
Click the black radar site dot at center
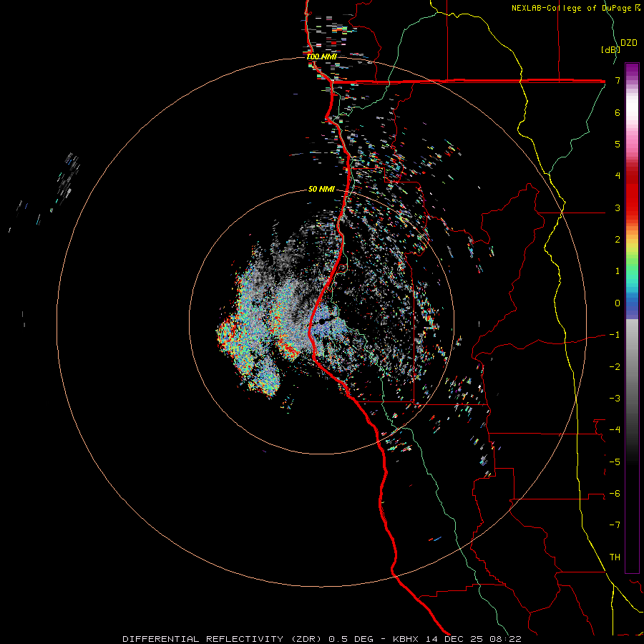pos(322,321)
